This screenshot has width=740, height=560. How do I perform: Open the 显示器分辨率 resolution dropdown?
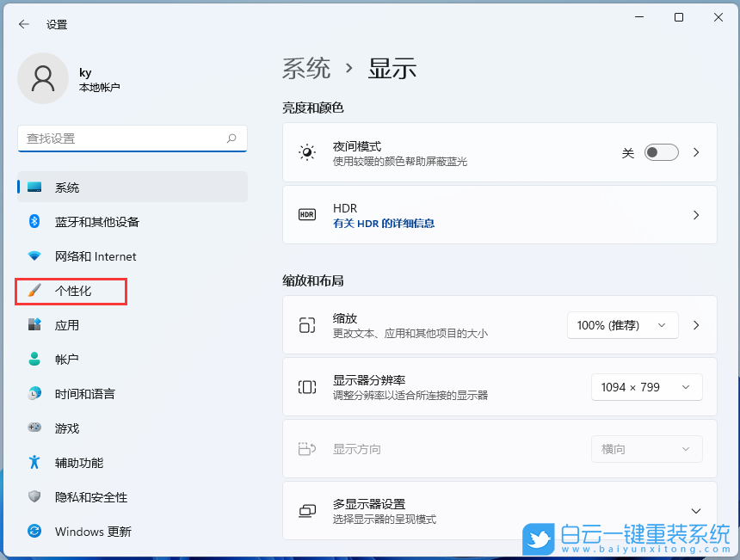(x=646, y=387)
